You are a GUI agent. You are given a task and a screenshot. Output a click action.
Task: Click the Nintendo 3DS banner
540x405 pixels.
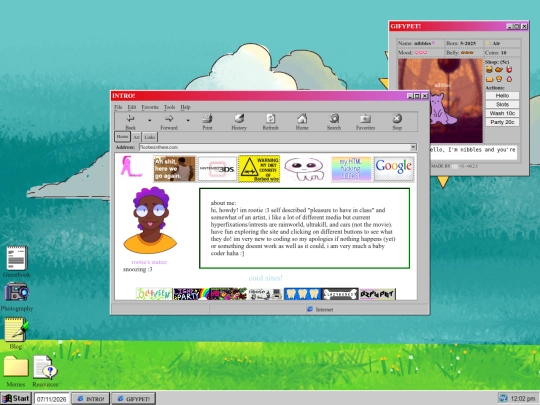[217, 169]
